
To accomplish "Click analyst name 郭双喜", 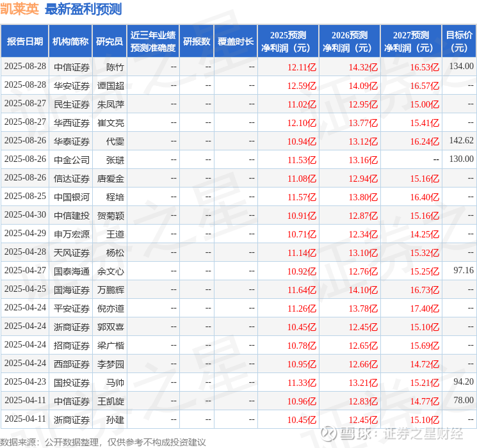I will pos(110,327).
